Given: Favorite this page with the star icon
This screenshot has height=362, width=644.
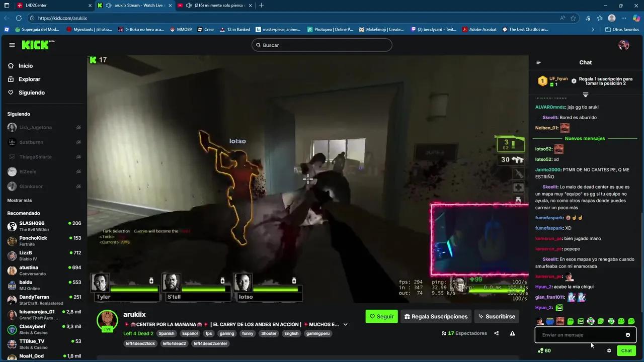Looking at the screenshot, I should 573,18.
